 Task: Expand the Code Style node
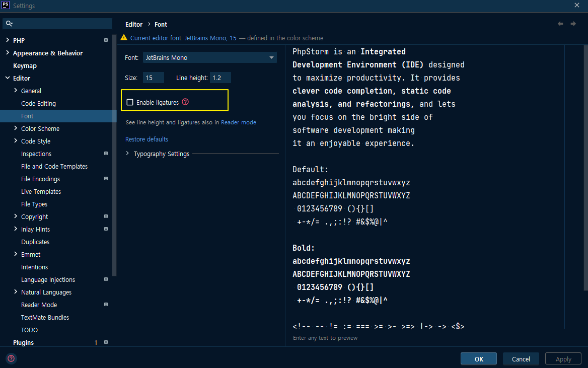[16, 140]
